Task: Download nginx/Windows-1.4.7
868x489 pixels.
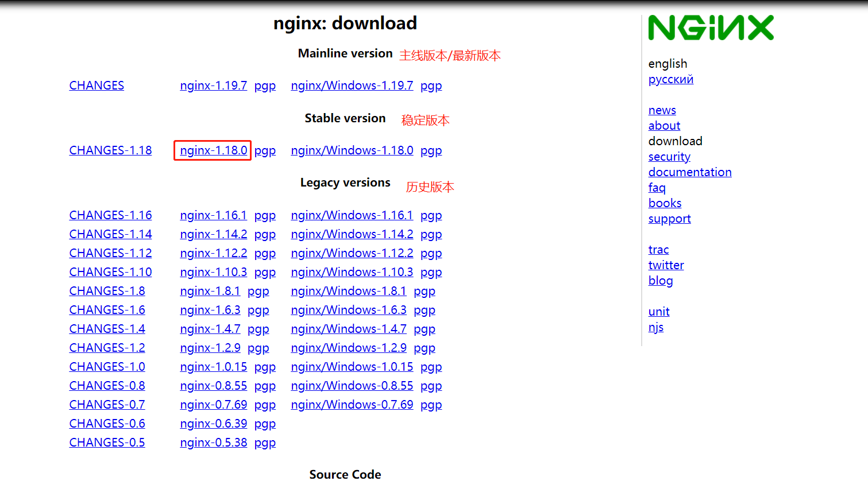Action: click(349, 329)
